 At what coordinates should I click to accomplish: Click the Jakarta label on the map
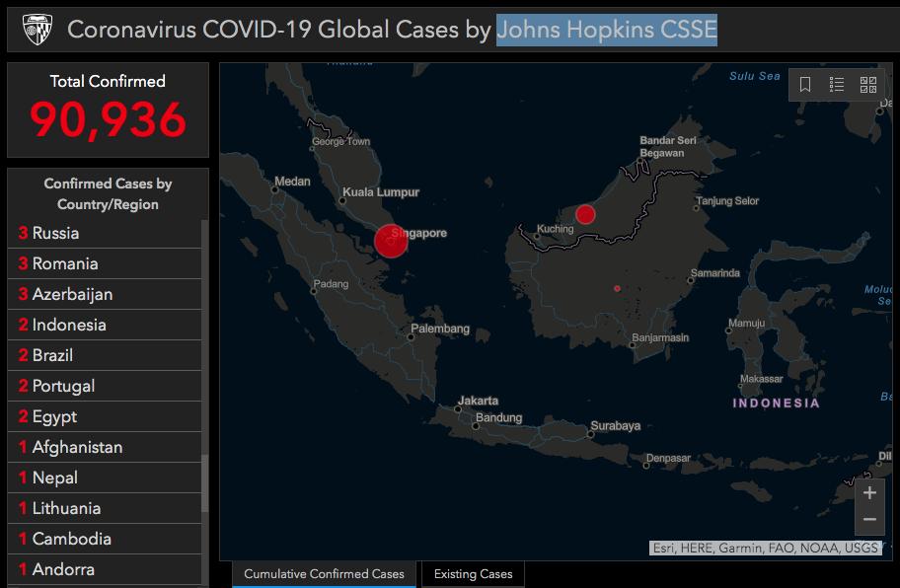pos(478,401)
